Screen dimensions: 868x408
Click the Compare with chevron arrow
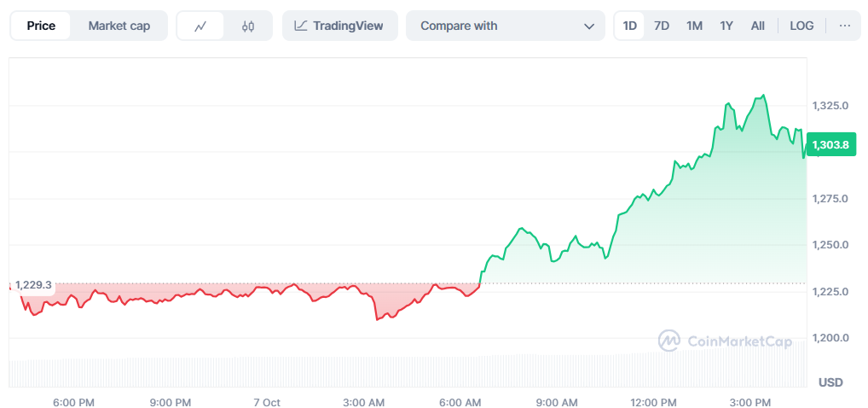(588, 26)
